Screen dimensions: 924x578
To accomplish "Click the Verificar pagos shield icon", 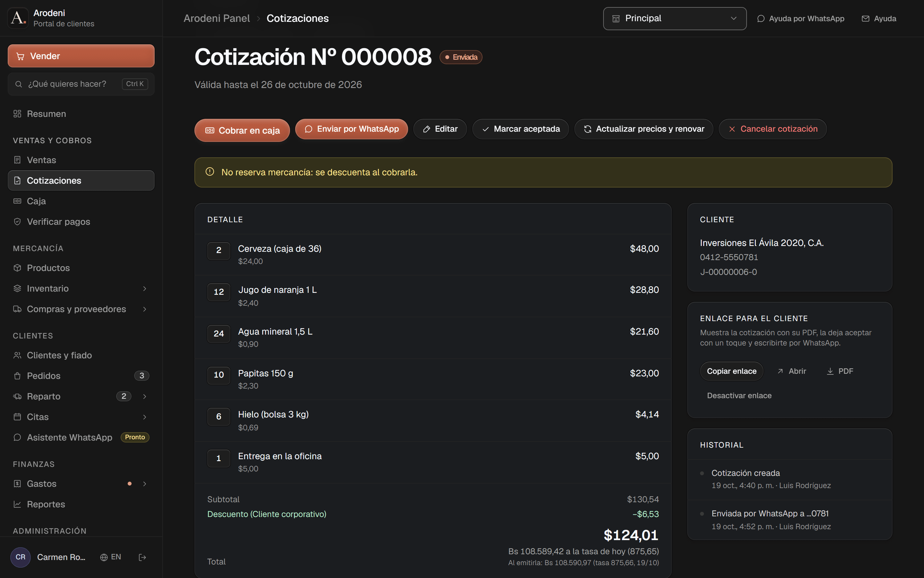I will pos(17,222).
